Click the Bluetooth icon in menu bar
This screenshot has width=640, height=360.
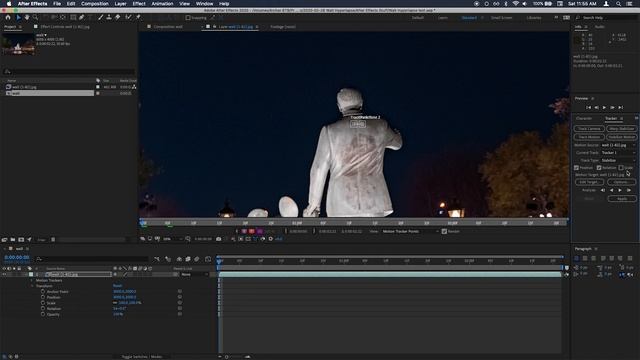click(506, 4)
